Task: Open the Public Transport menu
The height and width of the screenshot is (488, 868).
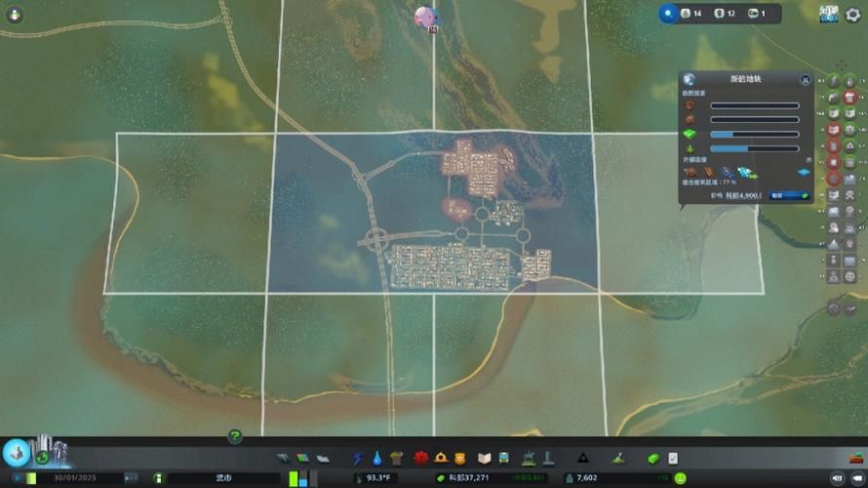Action: coord(504,458)
